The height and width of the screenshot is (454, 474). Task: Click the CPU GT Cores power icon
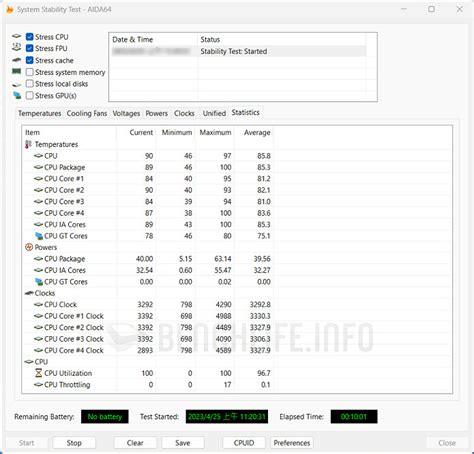pyautogui.click(x=39, y=282)
